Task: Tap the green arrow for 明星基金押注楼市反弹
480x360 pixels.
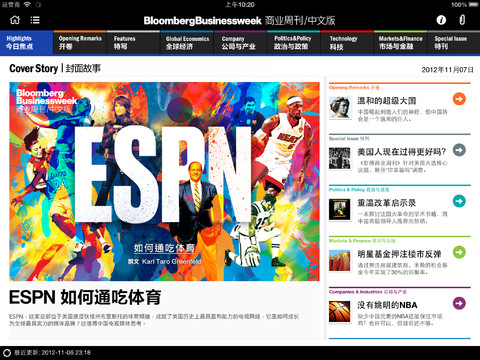Action: tap(459, 252)
